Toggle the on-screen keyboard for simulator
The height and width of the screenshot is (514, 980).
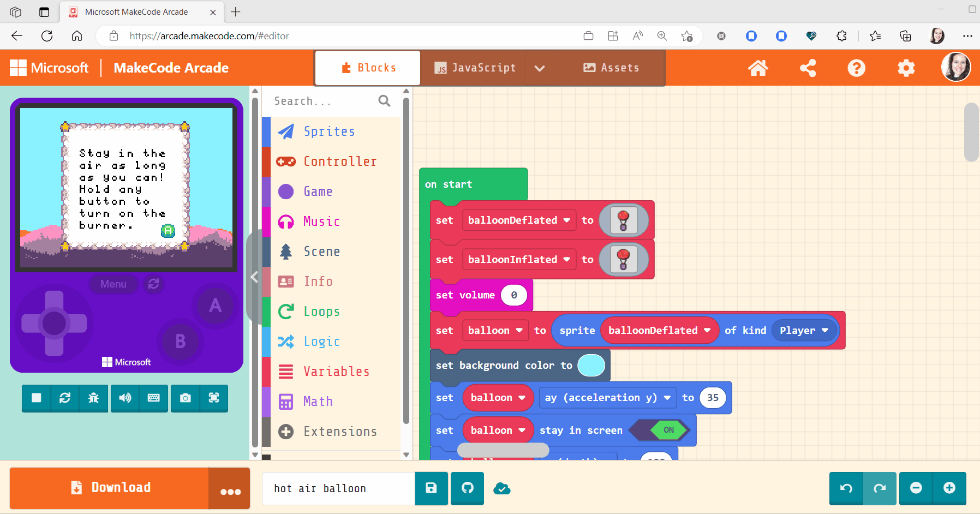click(x=153, y=398)
